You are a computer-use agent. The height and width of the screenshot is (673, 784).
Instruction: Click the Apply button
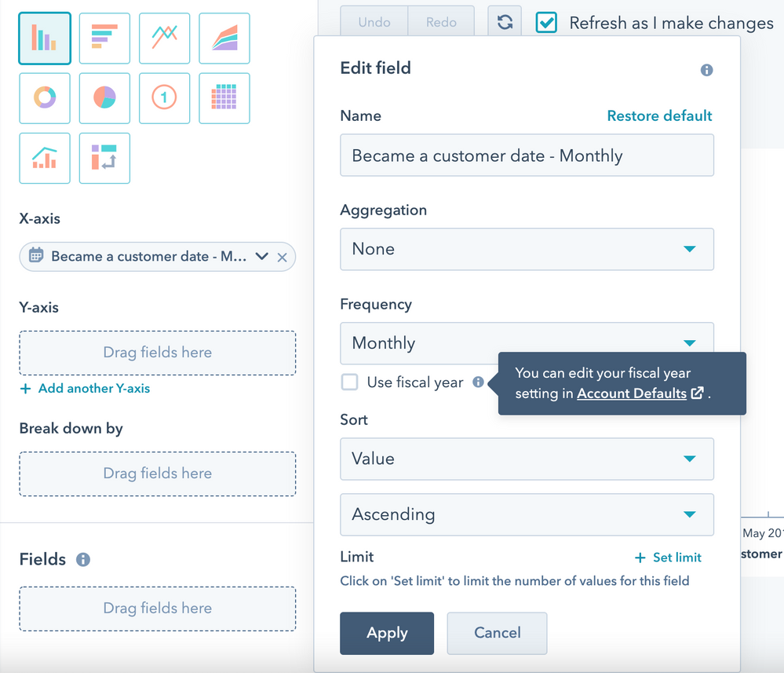point(387,633)
